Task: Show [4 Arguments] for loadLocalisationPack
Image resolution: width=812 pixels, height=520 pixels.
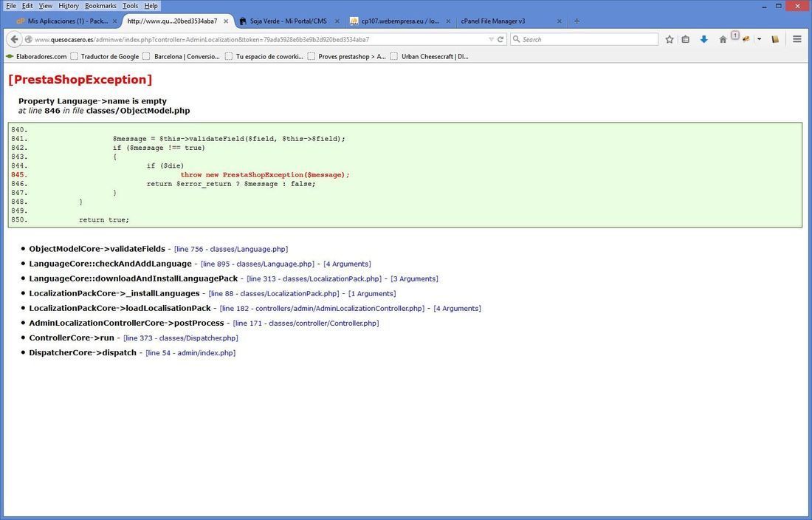Action: click(x=457, y=308)
